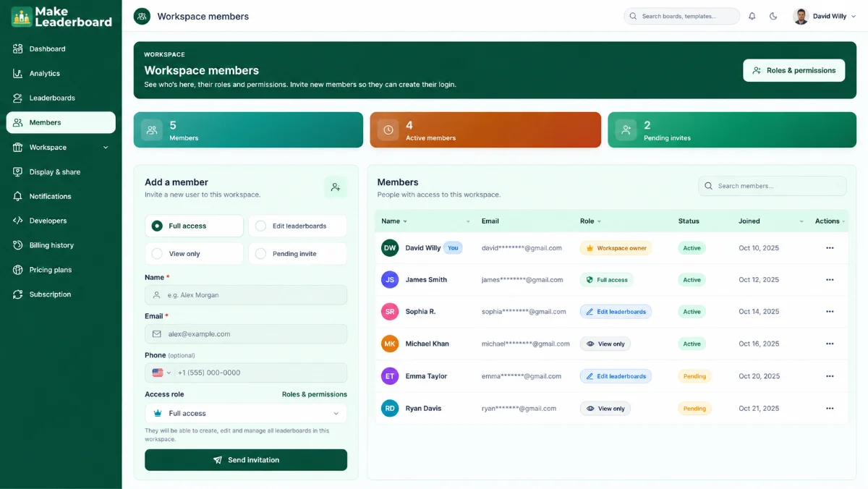Click the Email input field
Screen dimensions: 868x489
pyautogui.click(x=246, y=334)
